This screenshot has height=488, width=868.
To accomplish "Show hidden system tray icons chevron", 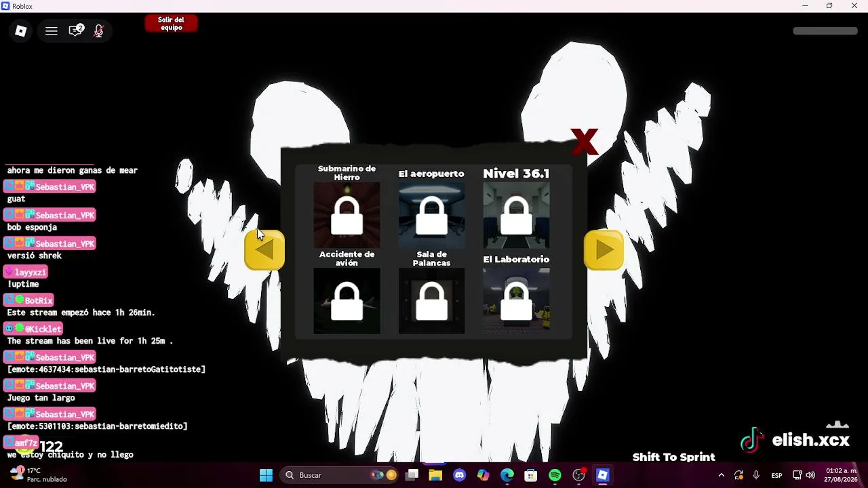I will click(721, 475).
